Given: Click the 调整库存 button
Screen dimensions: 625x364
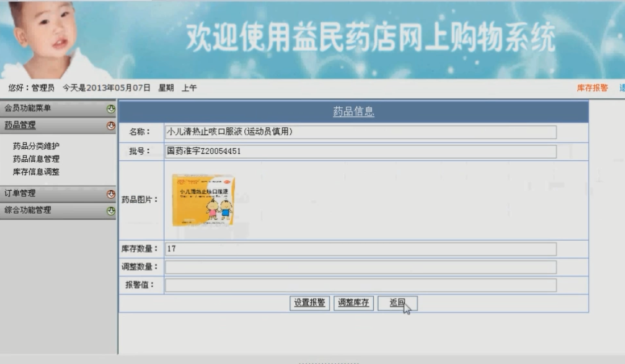Looking at the screenshot, I should (x=353, y=303).
